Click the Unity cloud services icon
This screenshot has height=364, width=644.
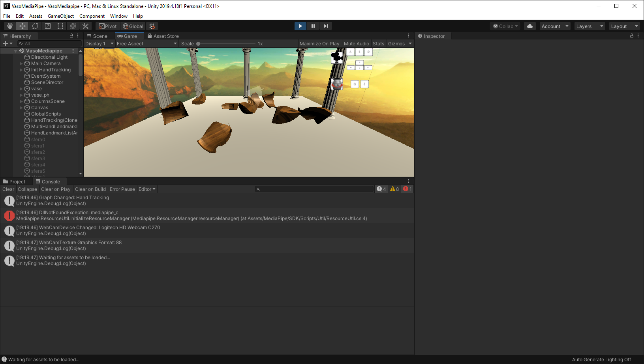(x=529, y=26)
